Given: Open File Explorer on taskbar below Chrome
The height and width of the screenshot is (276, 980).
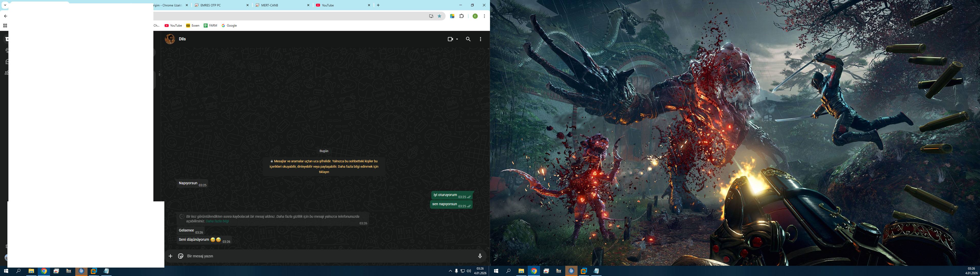Looking at the screenshot, I should (31, 271).
